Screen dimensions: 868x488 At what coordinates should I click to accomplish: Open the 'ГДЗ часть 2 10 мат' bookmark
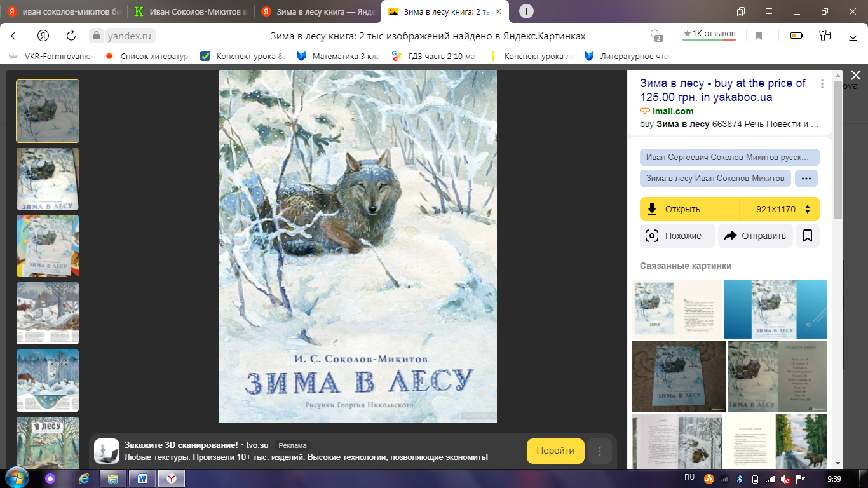coord(435,57)
